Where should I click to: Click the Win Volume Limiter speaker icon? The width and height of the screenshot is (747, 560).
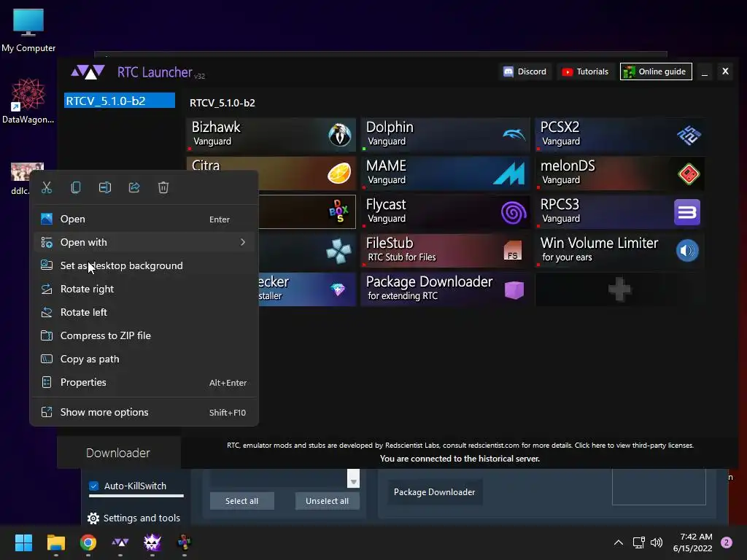[687, 251]
